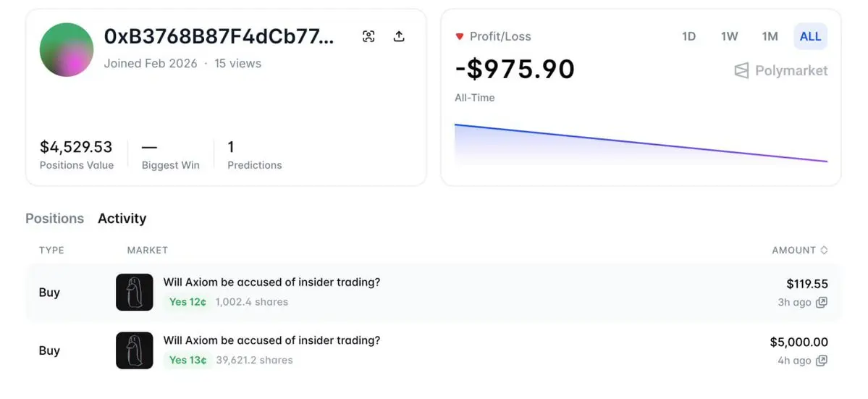Click the Axiom thumbnail on the $119.55 row
The height and width of the screenshot is (399, 868).
(x=135, y=293)
